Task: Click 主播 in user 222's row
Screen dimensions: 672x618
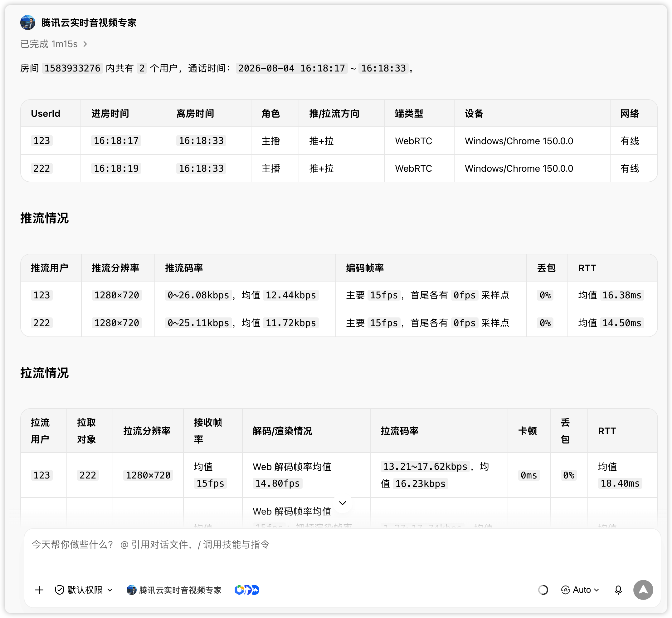Action: coord(271,168)
